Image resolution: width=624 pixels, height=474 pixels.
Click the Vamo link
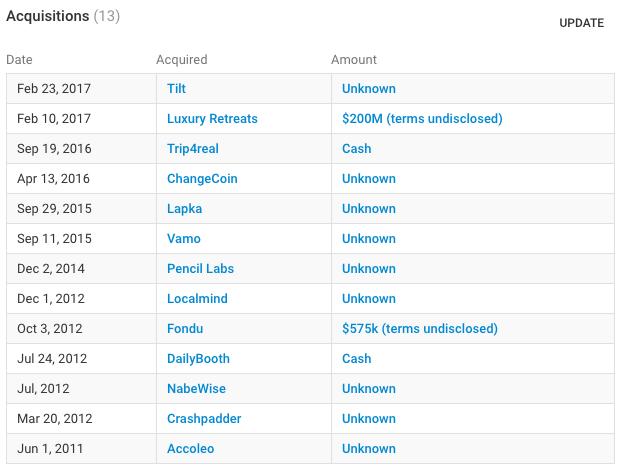point(184,239)
